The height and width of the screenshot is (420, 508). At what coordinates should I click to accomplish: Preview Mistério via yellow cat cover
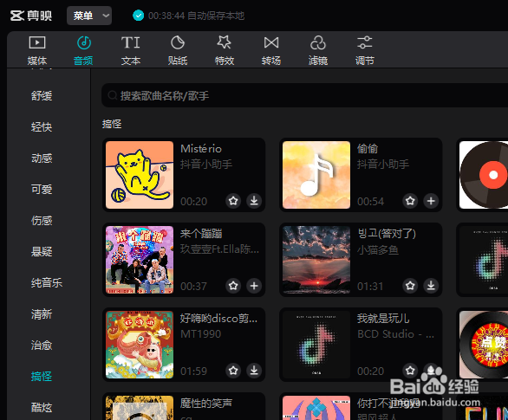pos(140,175)
